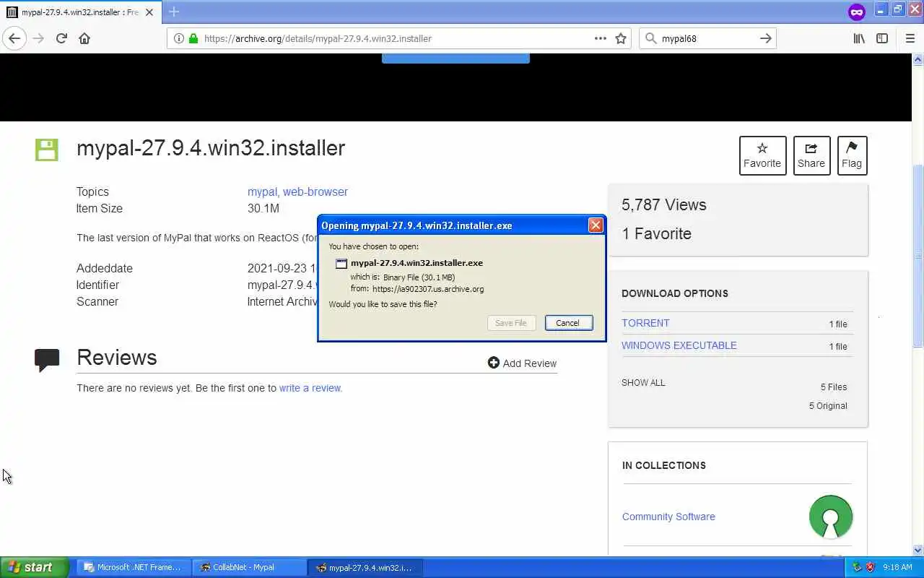Screen dimensions: 924x578
Task: Follow the write a review link
Action: click(x=310, y=388)
